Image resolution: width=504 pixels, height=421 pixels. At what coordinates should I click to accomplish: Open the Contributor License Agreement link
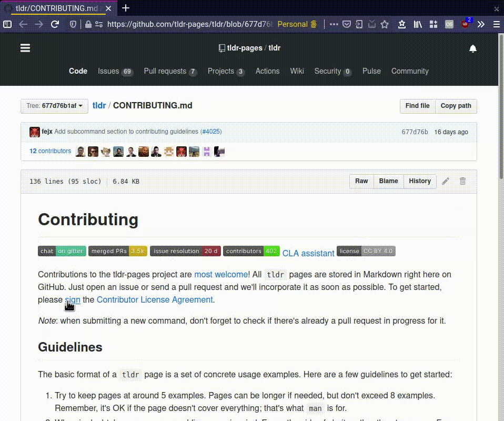pyautogui.click(x=155, y=300)
